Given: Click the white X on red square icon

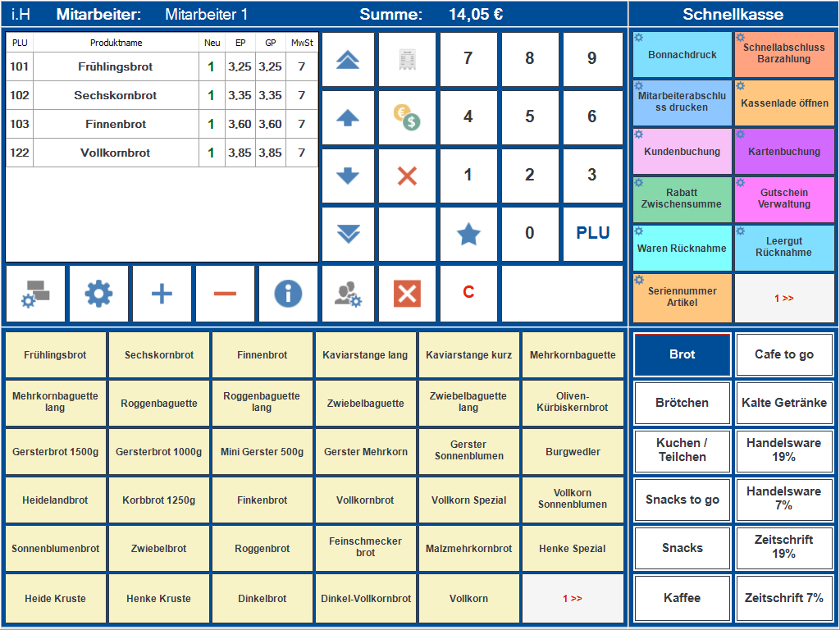Looking at the screenshot, I should (407, 294).
